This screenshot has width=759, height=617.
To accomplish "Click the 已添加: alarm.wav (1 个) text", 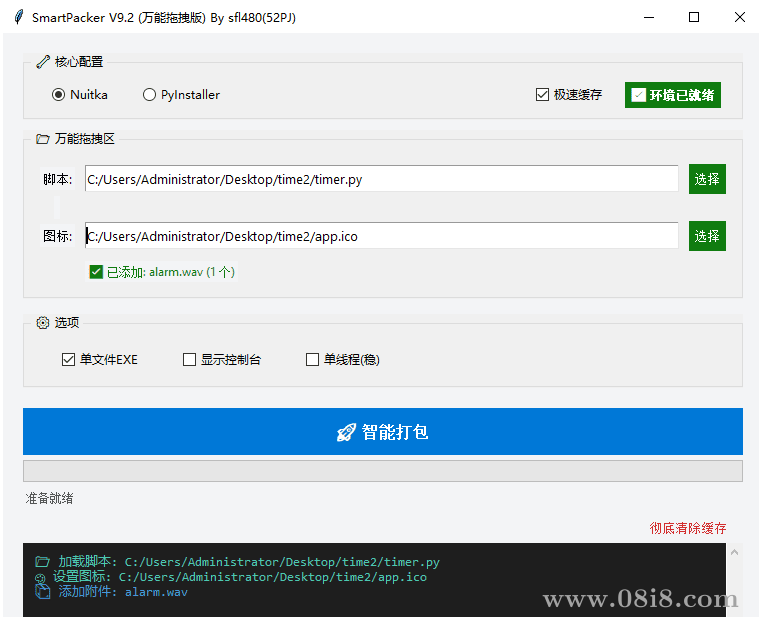I will 170,272.
